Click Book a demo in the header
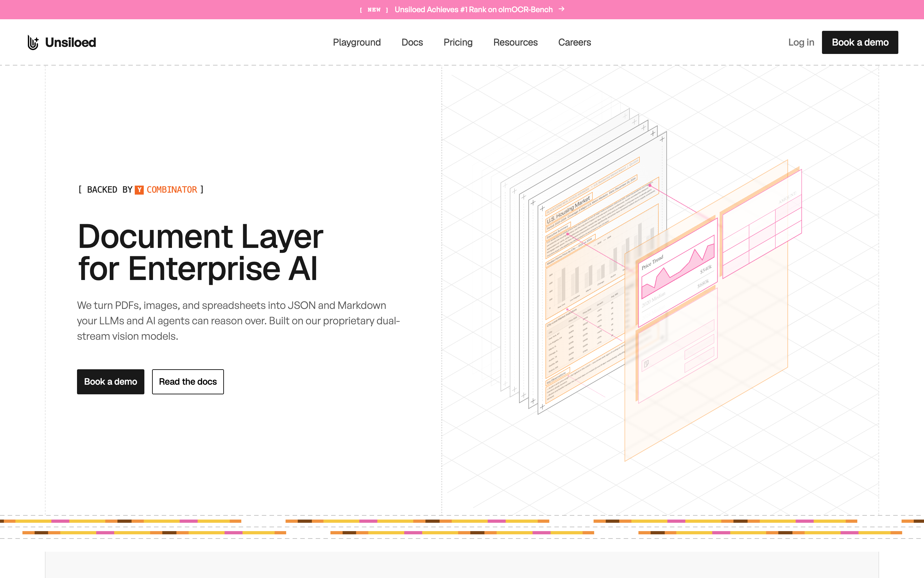The width and height of the screenshot is (924, 578). coord(860,42)
